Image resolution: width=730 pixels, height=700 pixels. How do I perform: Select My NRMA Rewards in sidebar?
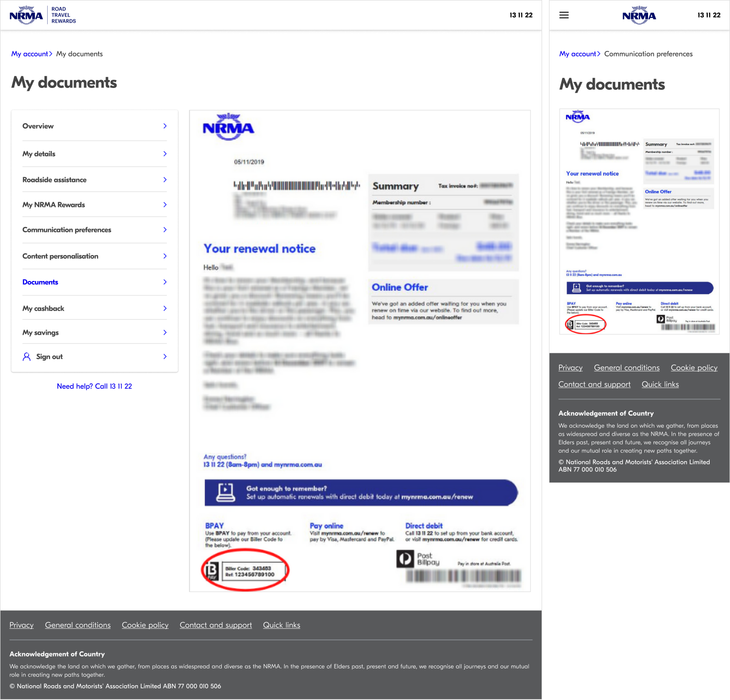pyautogui.click(x=94, y=205)
